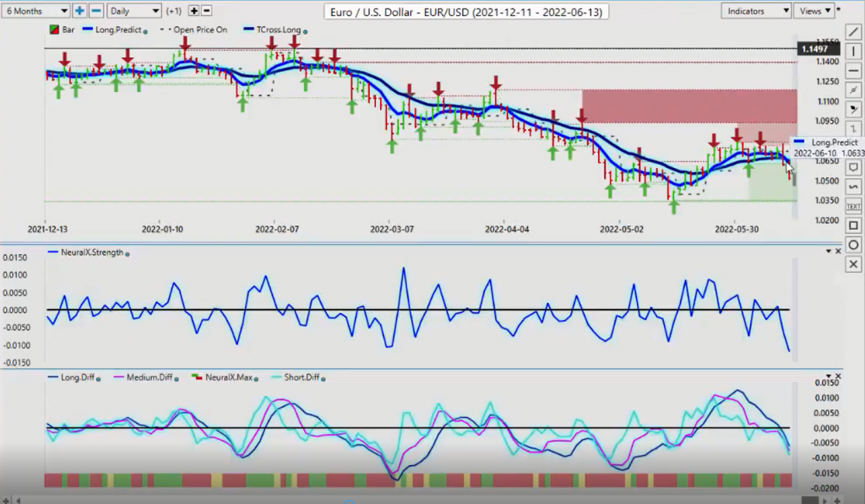Select the ellipse drawing tool
Image resolution: width=865 pixels, height=504 pixels.
(853, 245)
